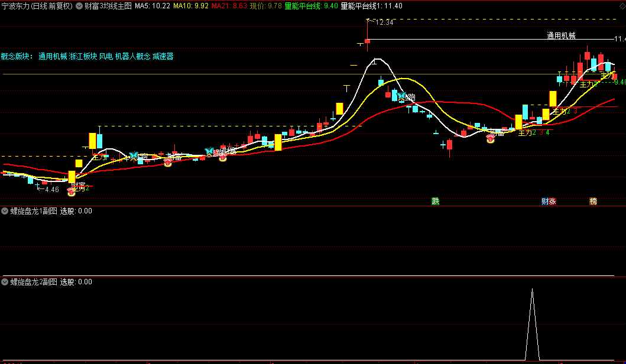Open dropdown beside 宁波东力 title

(79, 6)
